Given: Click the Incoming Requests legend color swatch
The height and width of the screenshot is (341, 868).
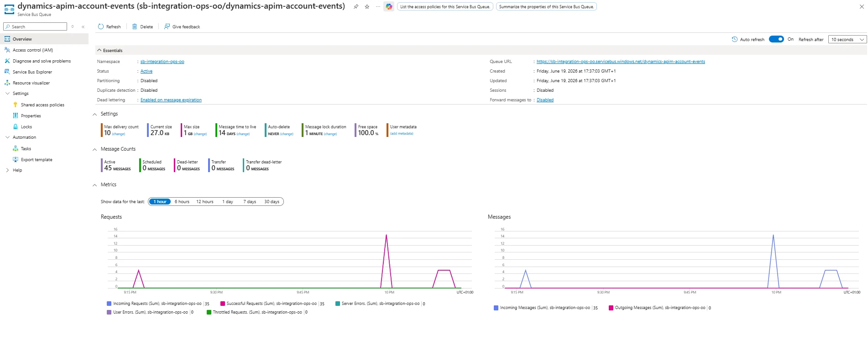Looking at the screenshot, I should [109, 304].
